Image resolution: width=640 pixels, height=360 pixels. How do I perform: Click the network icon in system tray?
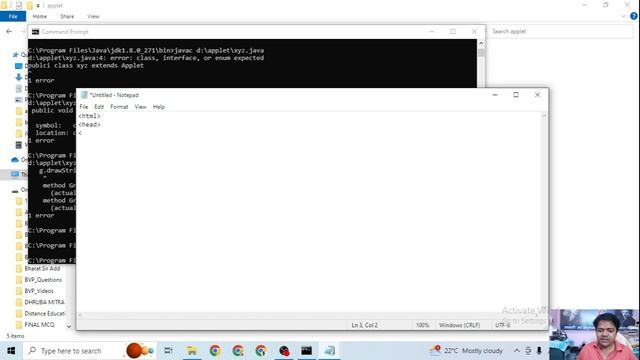[528, 351]
